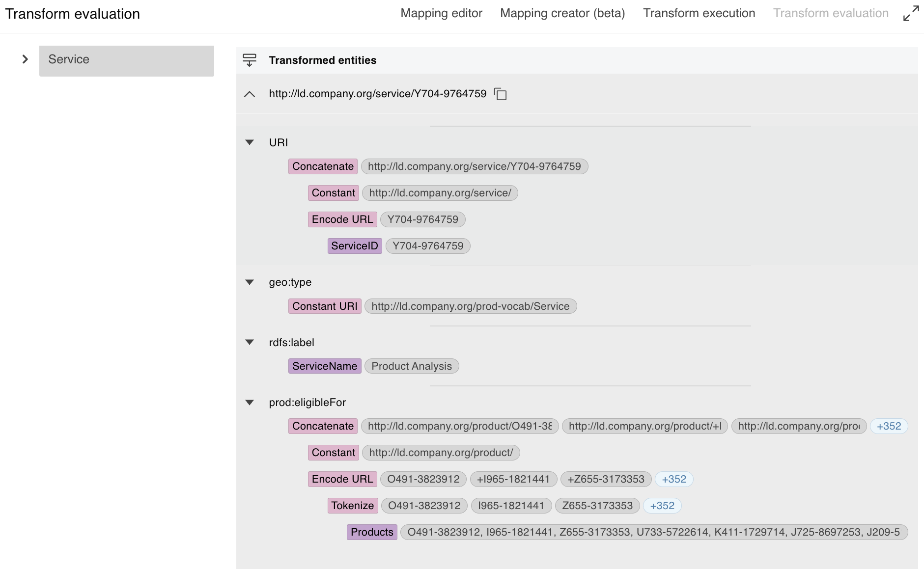Toggle fullscreen with the expand arrows icon
The height and width of the screenshot is (569, 924).
(x=911, y=13)
